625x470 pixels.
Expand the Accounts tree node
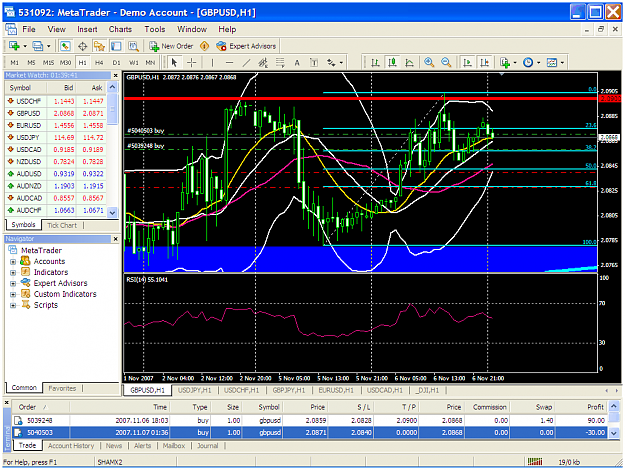pos(13,262)
